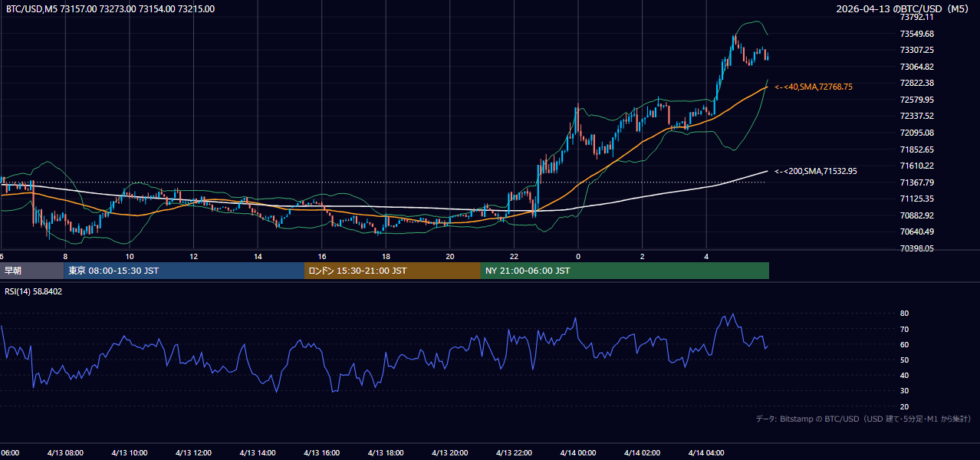980x460 pixels.
Task: Select the 東京 08:00-15:30 JST session bar
Action: pos(184,271)
